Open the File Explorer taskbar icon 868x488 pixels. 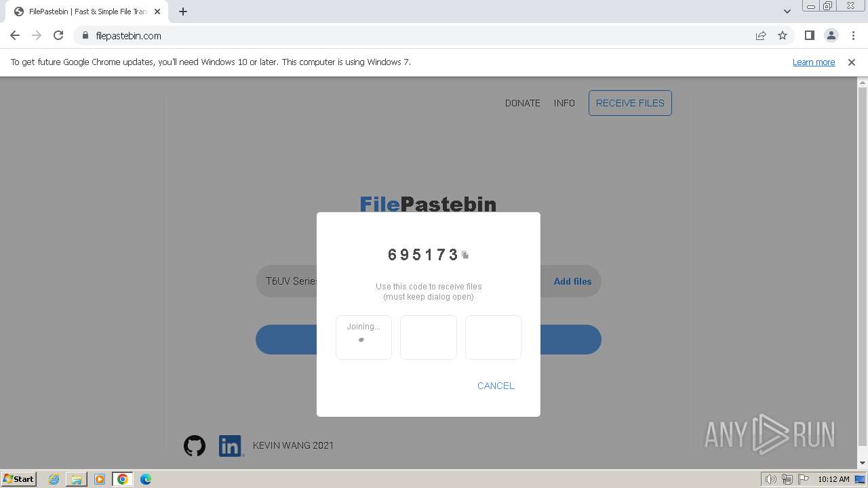[77, 479]
